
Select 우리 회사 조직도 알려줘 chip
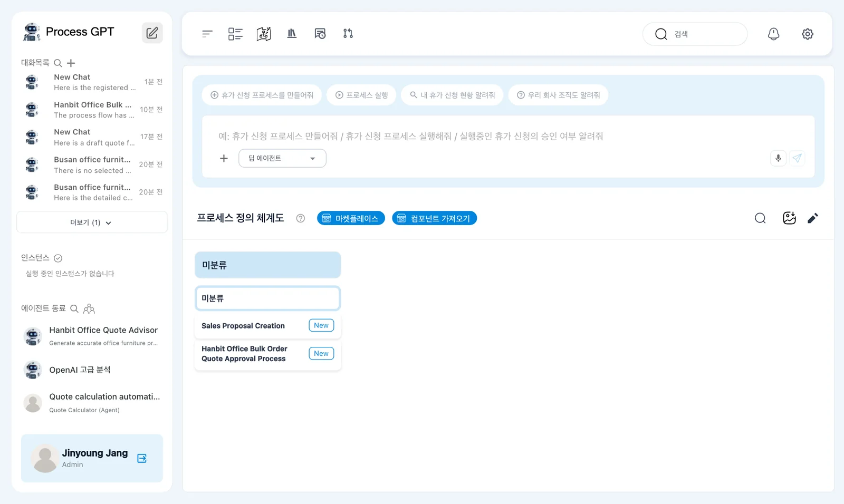(x=558, y=95)
